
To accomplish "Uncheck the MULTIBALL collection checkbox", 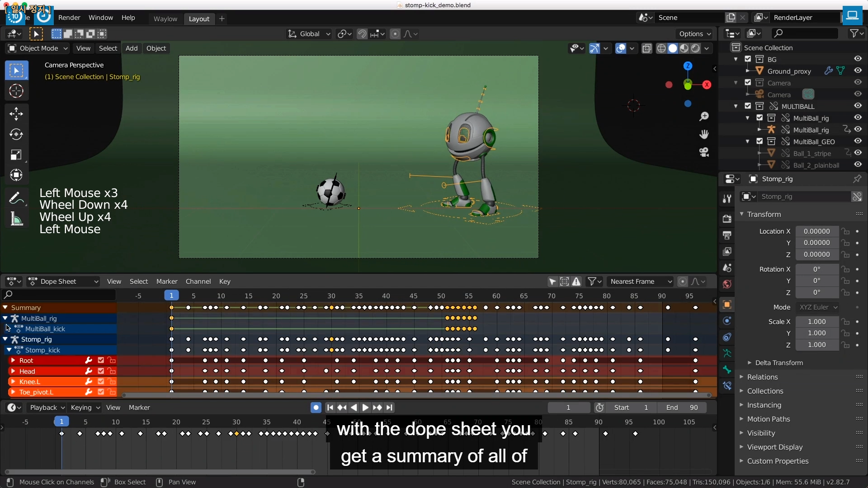I will pos(748,106).
